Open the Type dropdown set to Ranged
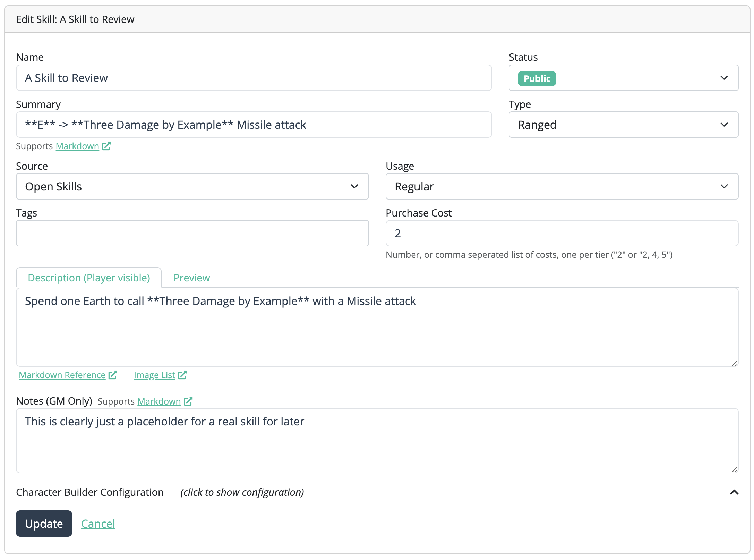The height and width of the screenshot is (560, 754). [x=623, y=125]
